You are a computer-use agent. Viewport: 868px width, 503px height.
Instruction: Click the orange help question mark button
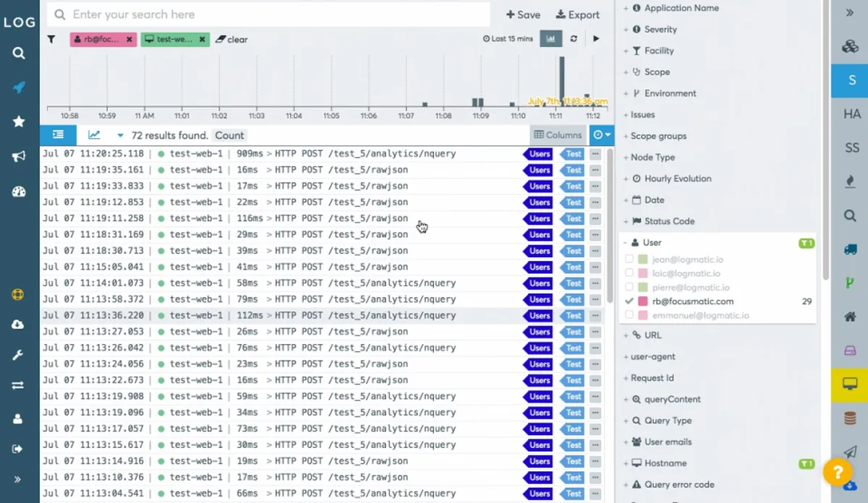coord(837,473)
